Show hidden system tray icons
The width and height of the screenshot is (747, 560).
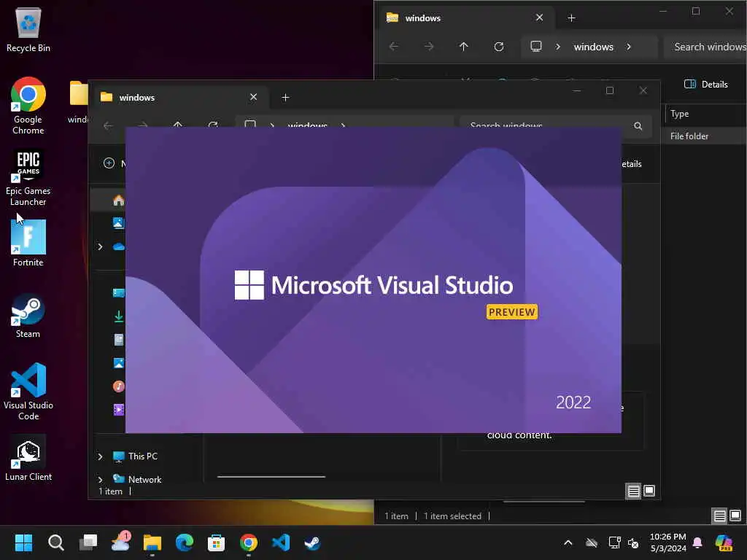pyautogui.click(x=568, y=542)
